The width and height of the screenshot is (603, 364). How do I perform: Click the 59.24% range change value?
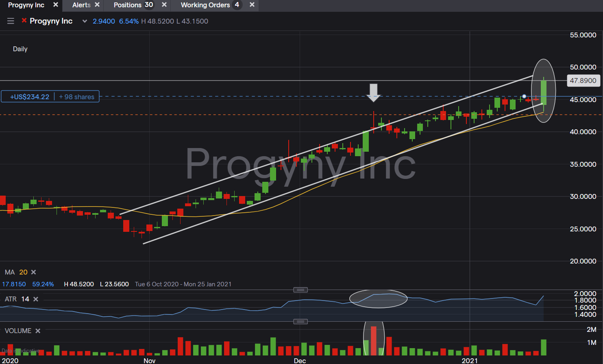pyautogui.click(x=43, y=284)
